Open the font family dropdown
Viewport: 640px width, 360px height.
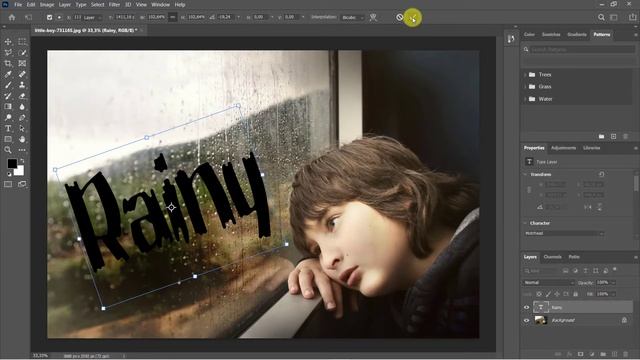click(564, 233)
